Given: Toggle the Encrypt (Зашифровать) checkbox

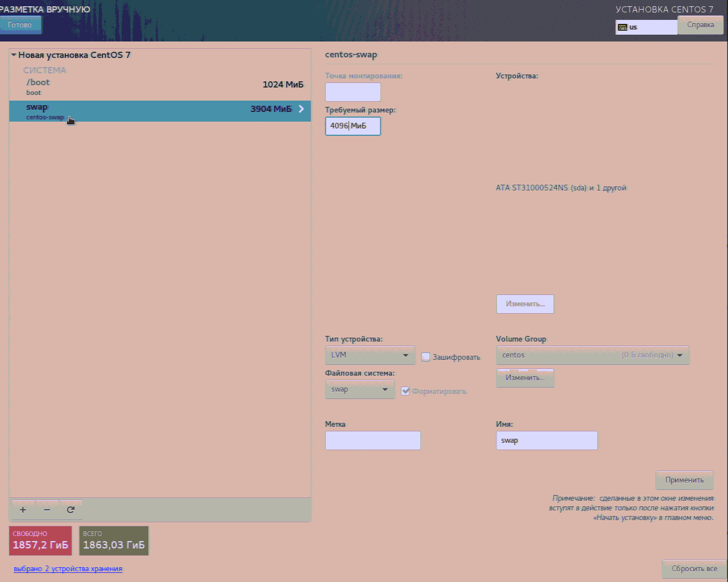Looking at the screenshot, I should click(x=425, y=357).
